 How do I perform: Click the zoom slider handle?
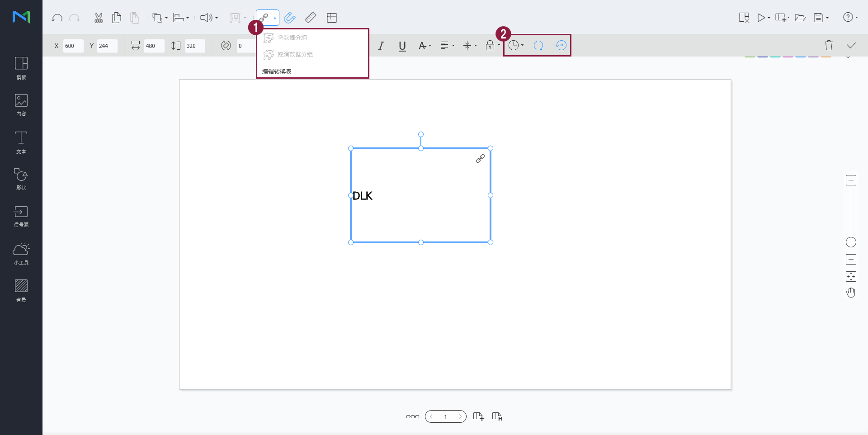click(851, 242)
